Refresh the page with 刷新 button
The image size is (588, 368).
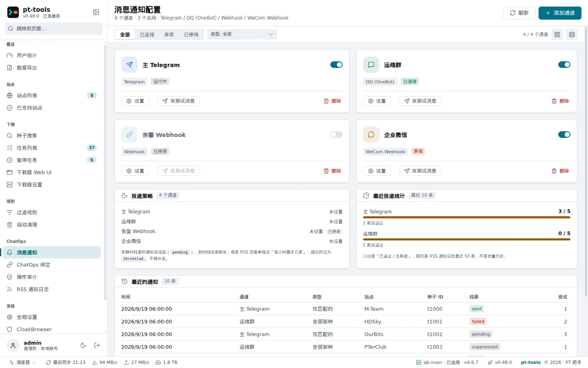pyautogui.click(x=519, y=13)
